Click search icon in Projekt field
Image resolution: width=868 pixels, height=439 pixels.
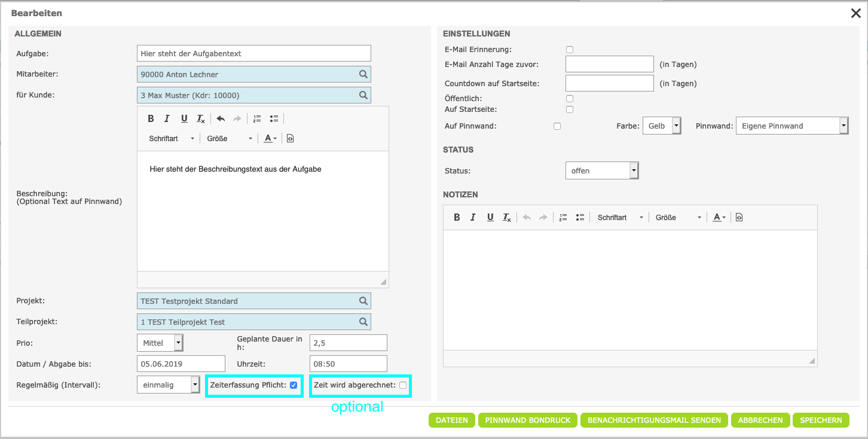[x=363, y=301]
